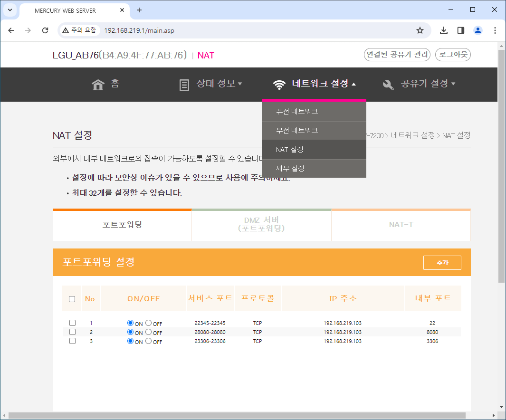Viewport: 506px width, 420px height.
Task: Set rule 2 radio to OFF
Action: pos(148,332)
